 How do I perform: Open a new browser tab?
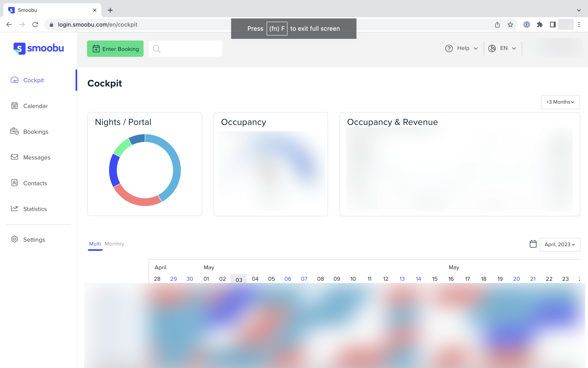coord(110,10)
